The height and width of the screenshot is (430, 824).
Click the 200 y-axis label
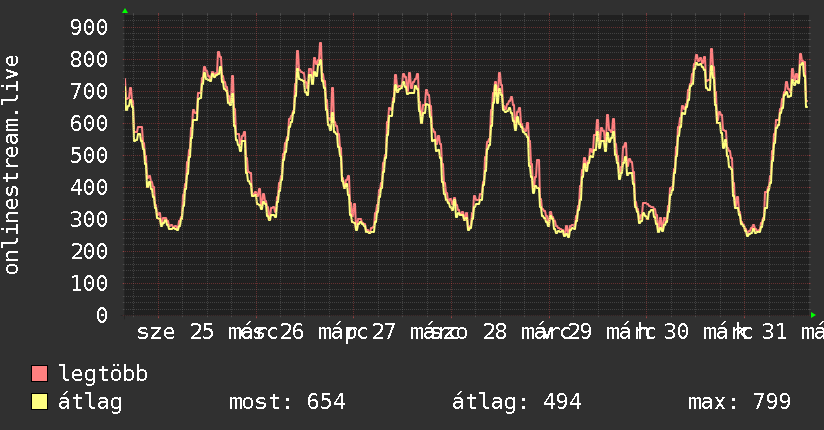point(89,251)
